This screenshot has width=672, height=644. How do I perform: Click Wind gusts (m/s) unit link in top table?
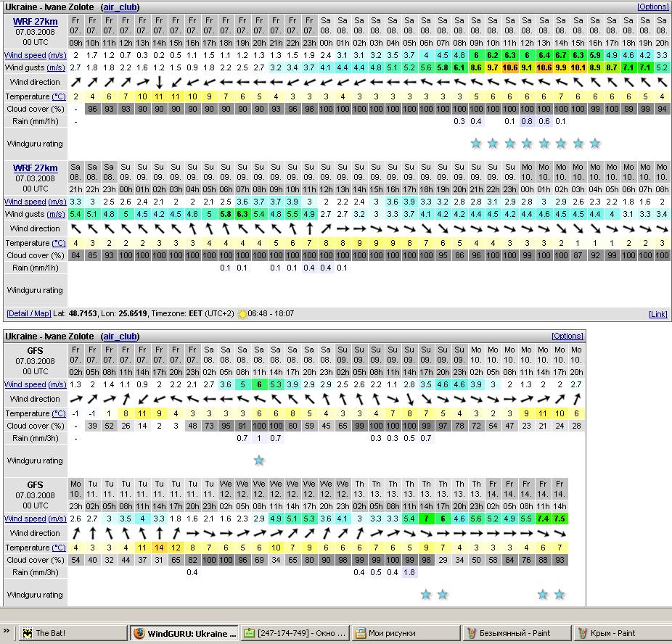tap(56, 67)
